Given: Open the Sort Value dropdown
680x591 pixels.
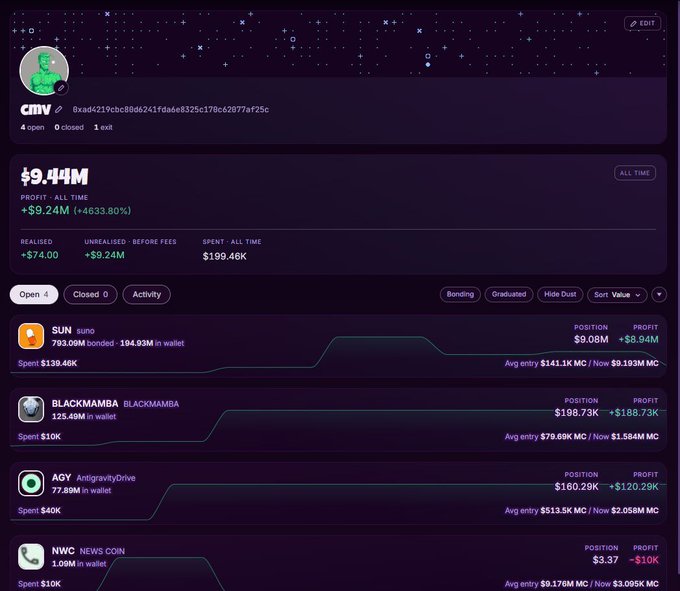Looking at the screenshot, I should coord(617,295).
